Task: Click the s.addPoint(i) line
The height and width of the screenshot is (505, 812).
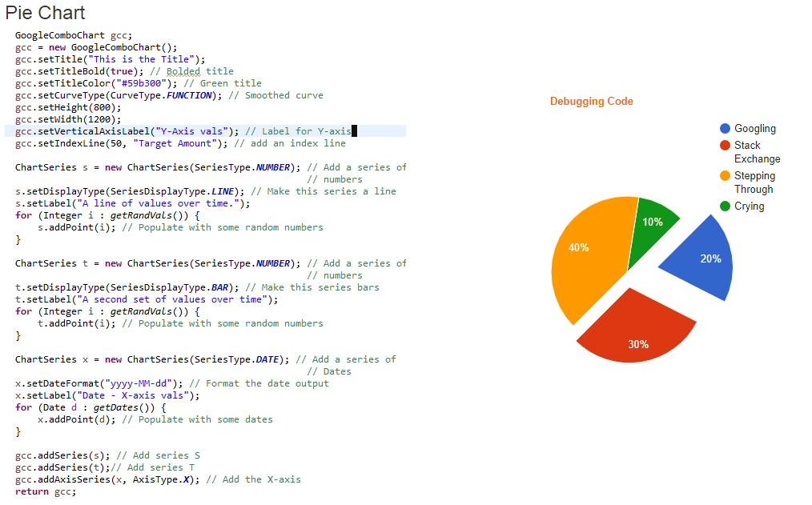Action: pyautogui.click(x=180, y=227)
